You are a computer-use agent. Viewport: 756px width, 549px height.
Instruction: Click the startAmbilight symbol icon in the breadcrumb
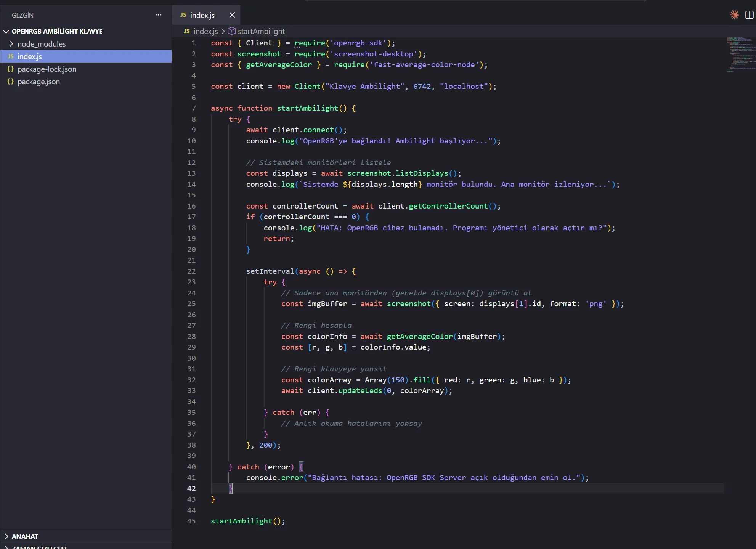tap(231, 31)
